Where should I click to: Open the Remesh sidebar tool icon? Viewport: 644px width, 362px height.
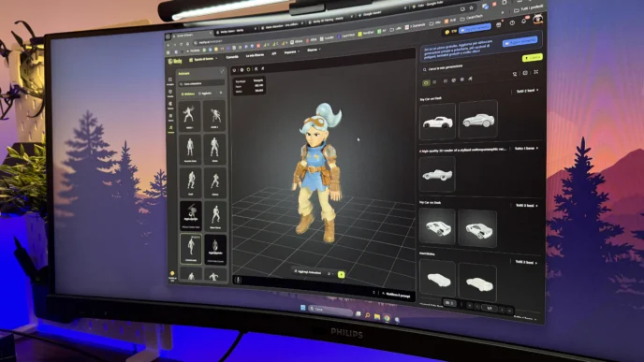(170, 117)
